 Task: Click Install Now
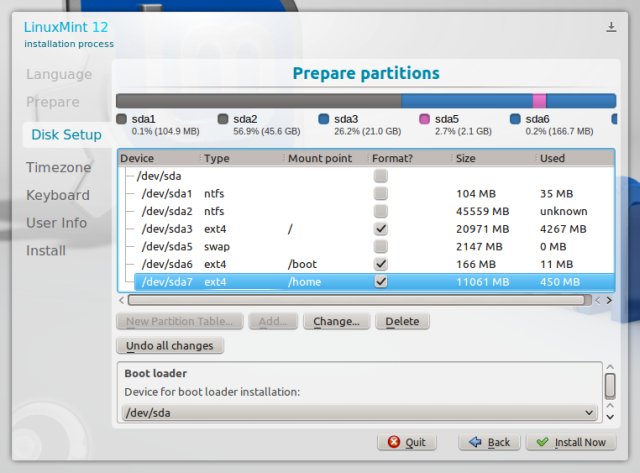(x=571, y=442)
